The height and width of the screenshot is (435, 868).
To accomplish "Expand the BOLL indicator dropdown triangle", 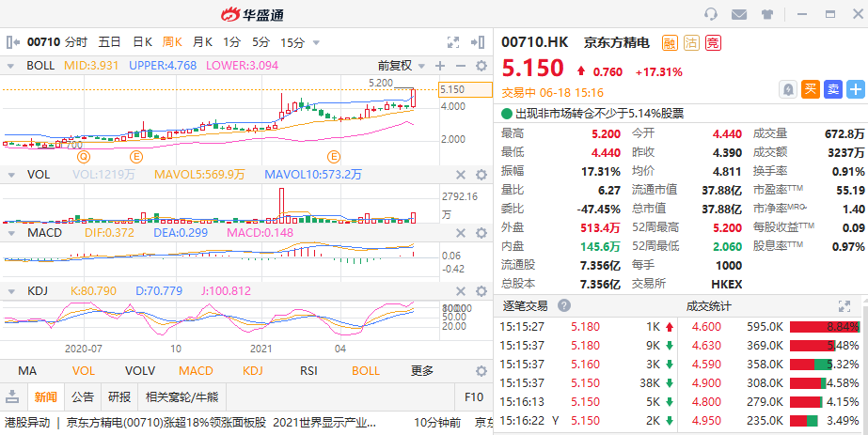I will tap(10, 66).
